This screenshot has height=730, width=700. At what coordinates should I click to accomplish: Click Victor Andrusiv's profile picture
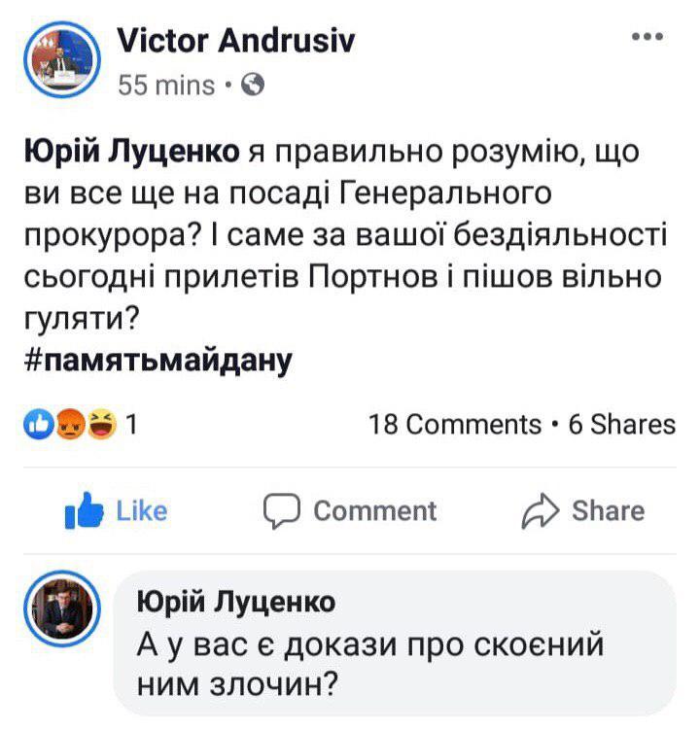click(61, 61)
